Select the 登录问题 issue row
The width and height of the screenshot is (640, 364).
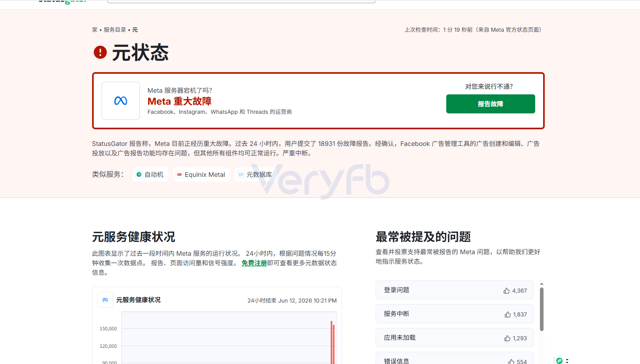pos(455,290)
